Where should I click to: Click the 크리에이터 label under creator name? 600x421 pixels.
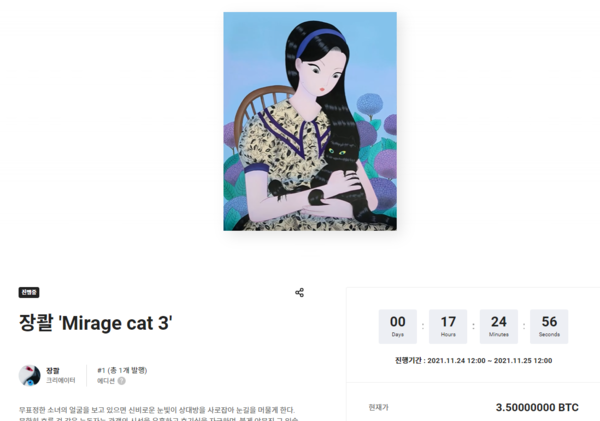click(x=61, y=380)
